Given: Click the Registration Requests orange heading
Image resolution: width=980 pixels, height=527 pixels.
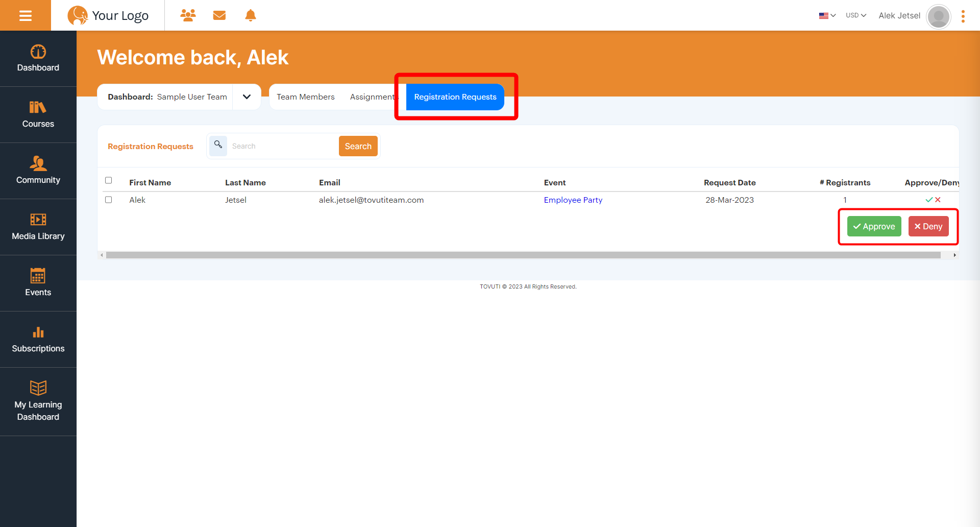Looking at the screenshot, I should click(151, 146).
